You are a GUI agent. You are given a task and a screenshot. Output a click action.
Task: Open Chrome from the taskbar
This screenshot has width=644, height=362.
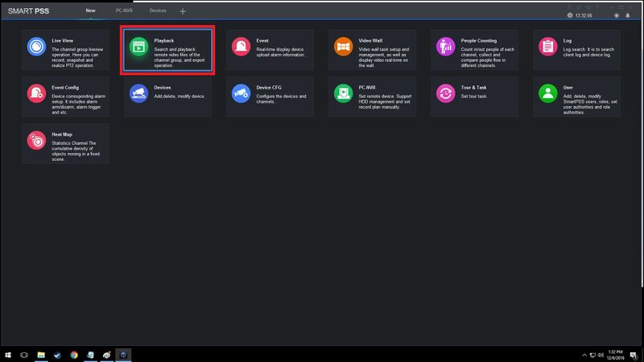tap(74, 355)
